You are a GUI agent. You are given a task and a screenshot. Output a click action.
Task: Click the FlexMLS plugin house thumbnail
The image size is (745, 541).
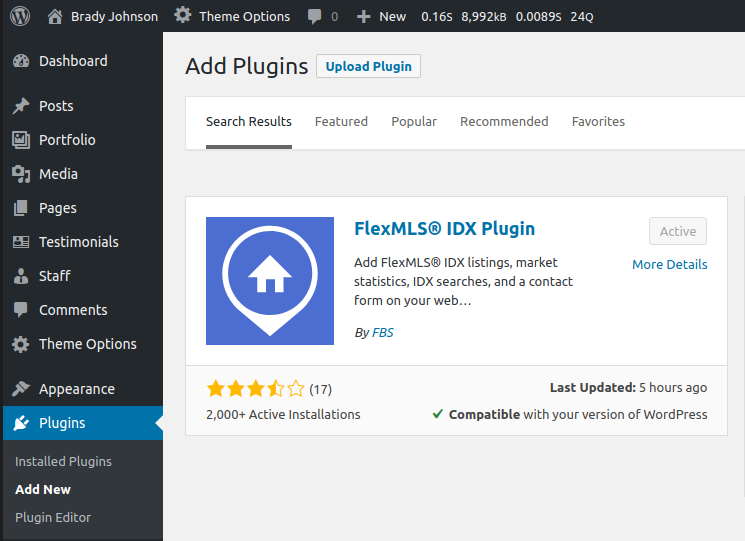(270, 281)
